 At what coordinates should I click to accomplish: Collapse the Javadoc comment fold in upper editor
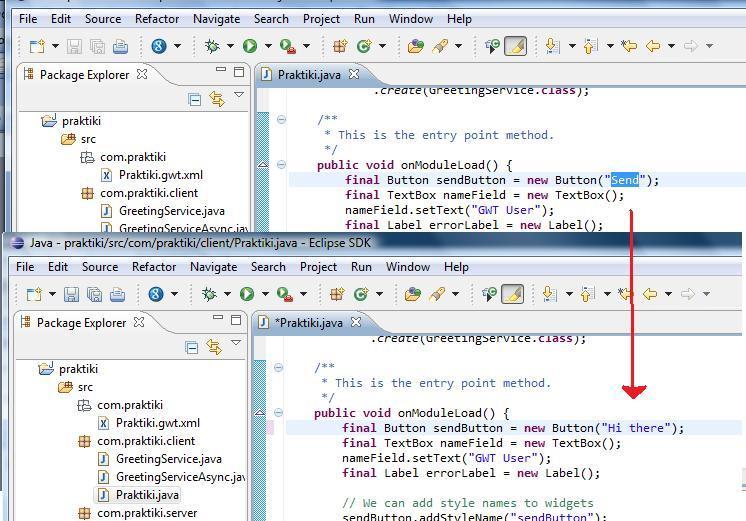[282, 119]
